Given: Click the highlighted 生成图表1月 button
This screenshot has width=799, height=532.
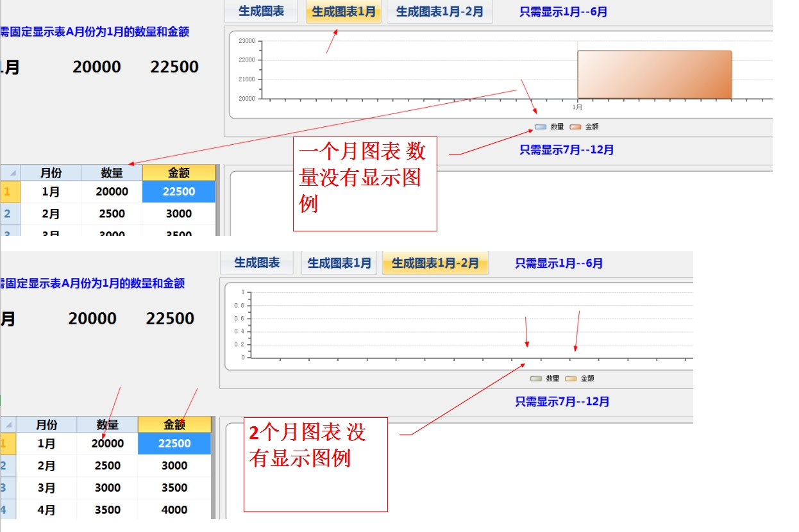Looking at the screenshot, I should click(344, 12).
